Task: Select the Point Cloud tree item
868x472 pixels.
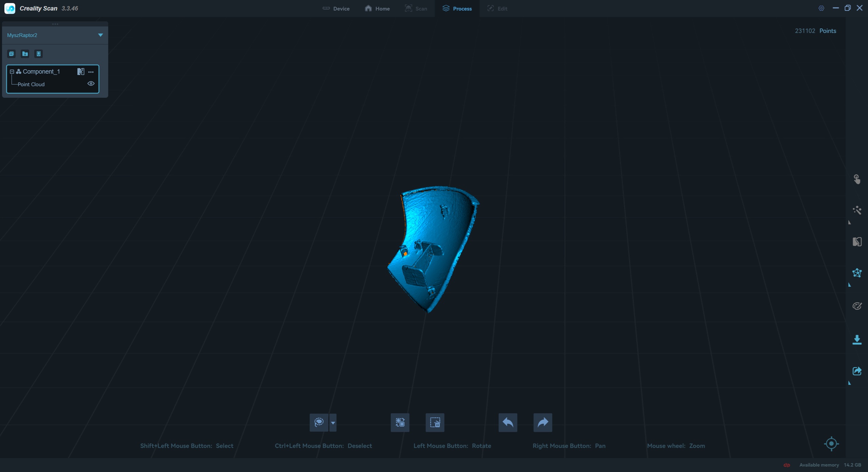Action: point(31,84)
